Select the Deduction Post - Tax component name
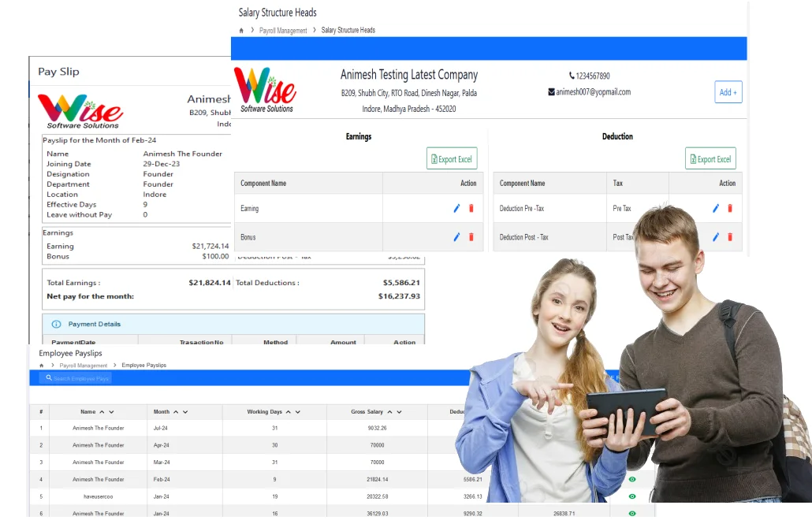 click(523, 237)
